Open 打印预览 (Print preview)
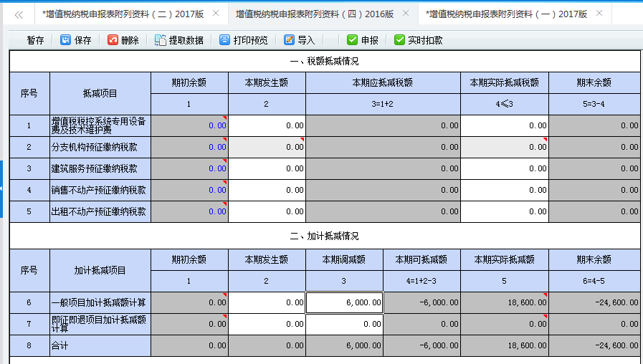This screenshot has height=364, width=643. [225, 40]
